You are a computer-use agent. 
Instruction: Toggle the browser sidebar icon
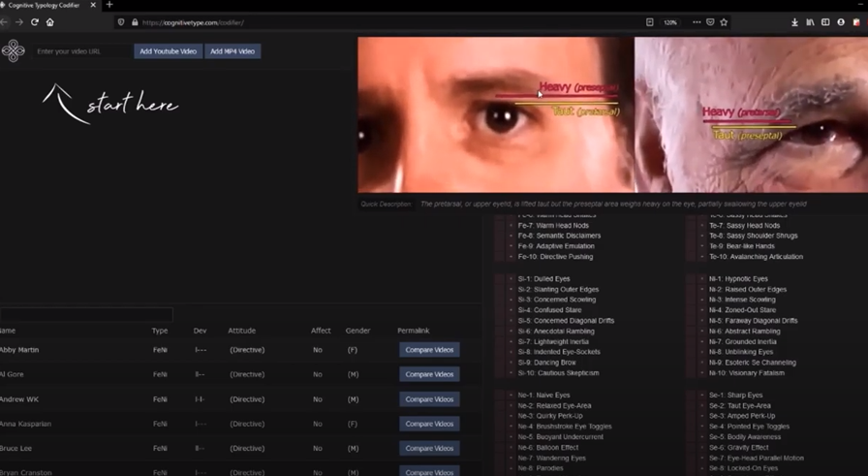pos(825,22)
